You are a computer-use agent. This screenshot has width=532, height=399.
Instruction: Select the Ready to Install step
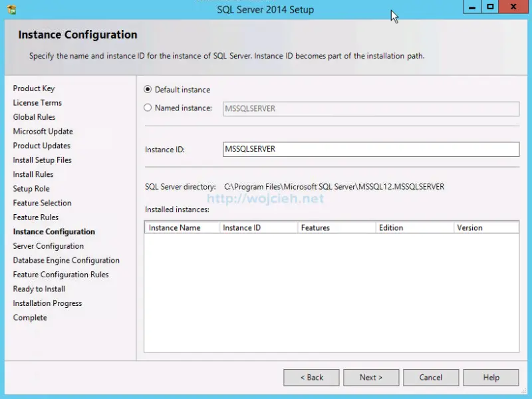click(39, 289)
